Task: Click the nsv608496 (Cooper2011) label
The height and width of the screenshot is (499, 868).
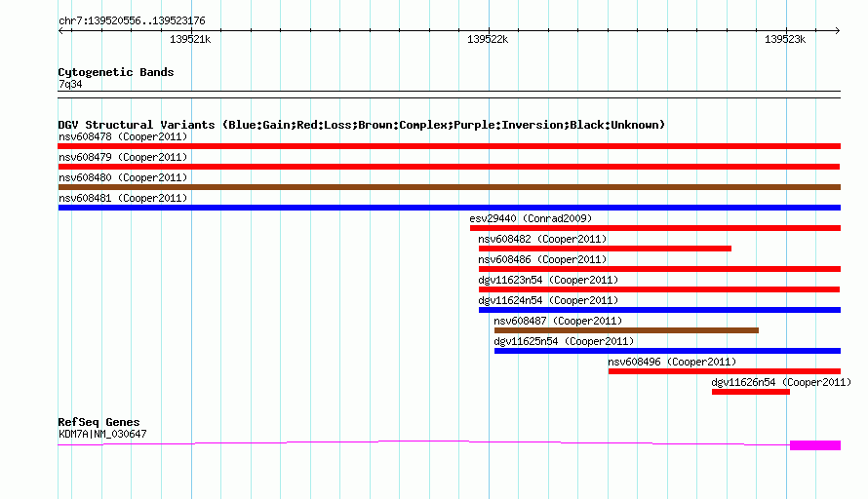Action: coord(672,362)
